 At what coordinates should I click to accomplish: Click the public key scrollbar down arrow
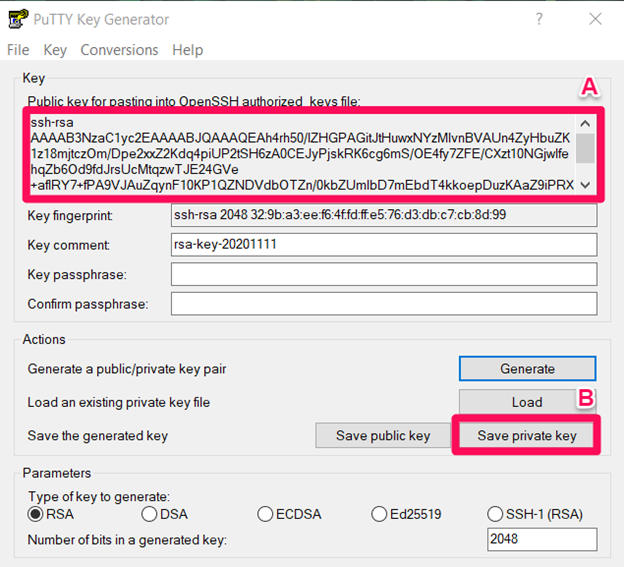coord(586,185)
